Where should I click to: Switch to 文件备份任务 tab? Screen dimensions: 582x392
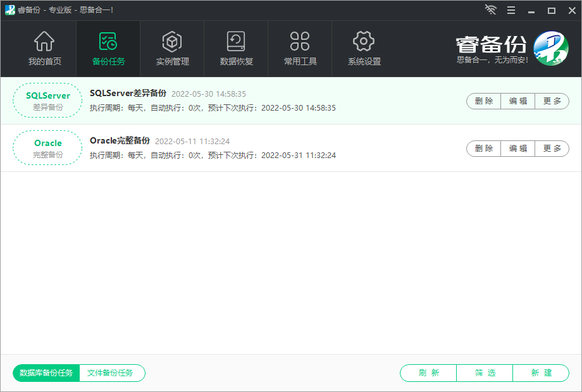point(112,372)
